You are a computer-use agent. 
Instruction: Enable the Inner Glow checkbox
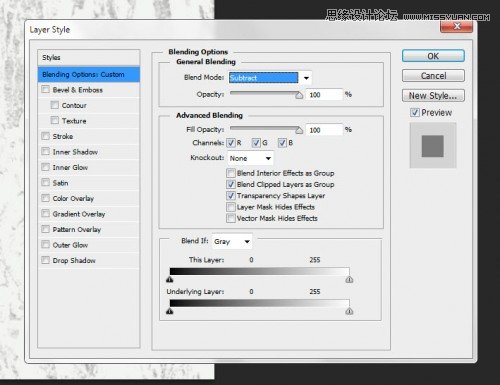45,167
